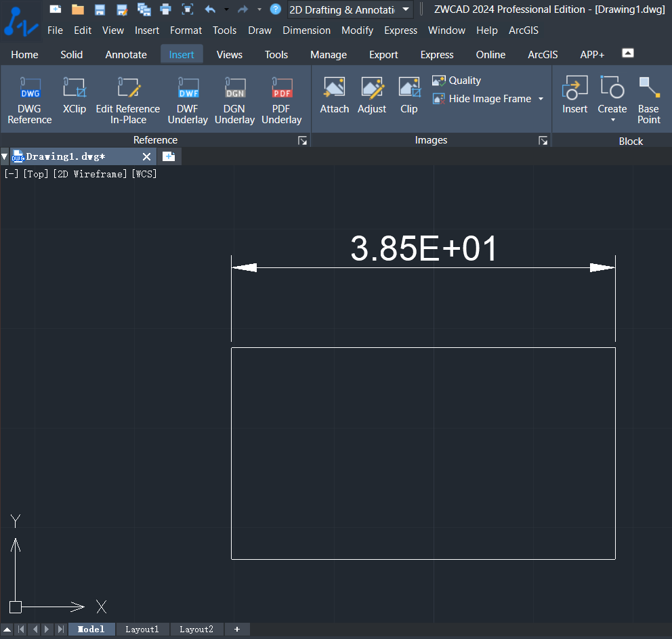Set image Quality in Images panel

point(457,81)
